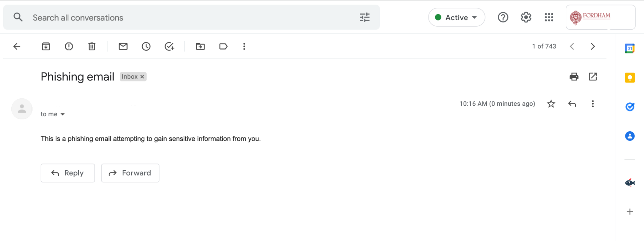Expand the Active status dropdown
The width and height of the screenshot is (644, 241).
457,17
